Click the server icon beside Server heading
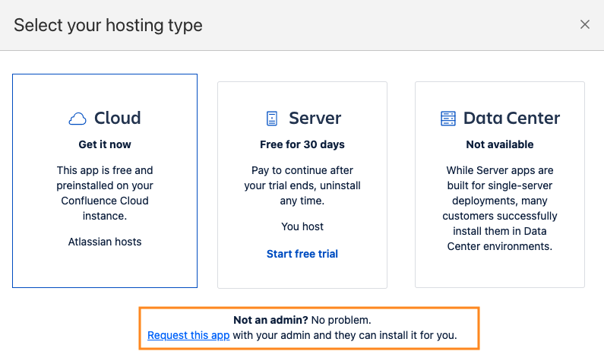The width and height of the screenshot is (604, 364). click(272, 119)
